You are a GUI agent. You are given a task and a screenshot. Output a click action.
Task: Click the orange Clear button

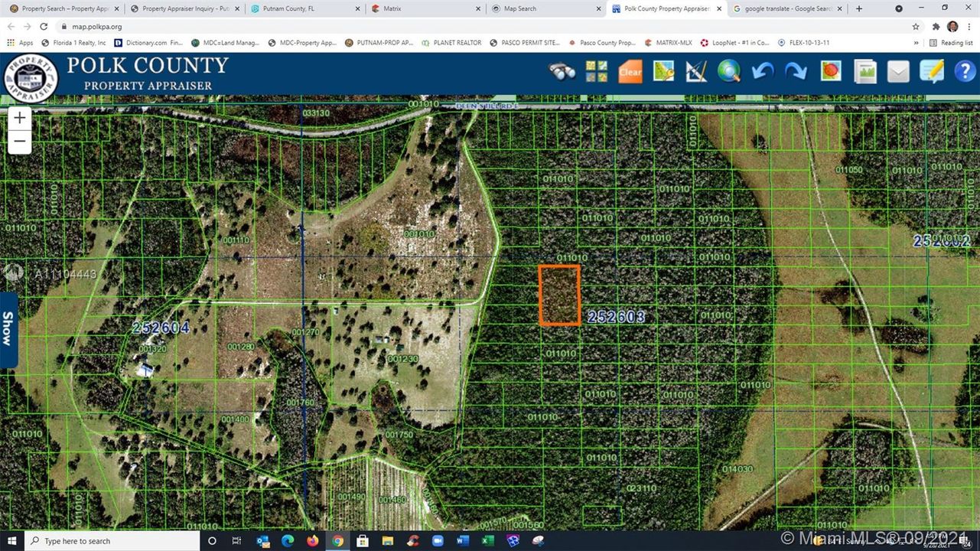pyautogui.click(x=630, y=72)
